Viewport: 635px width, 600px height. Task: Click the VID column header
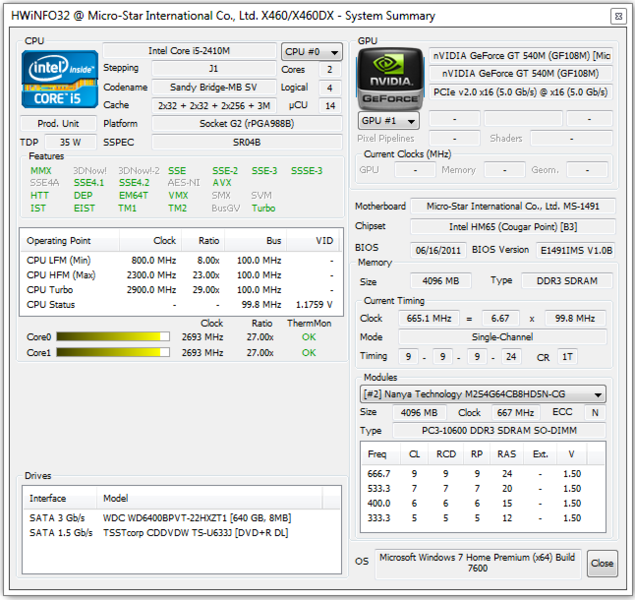coord(314,240)
